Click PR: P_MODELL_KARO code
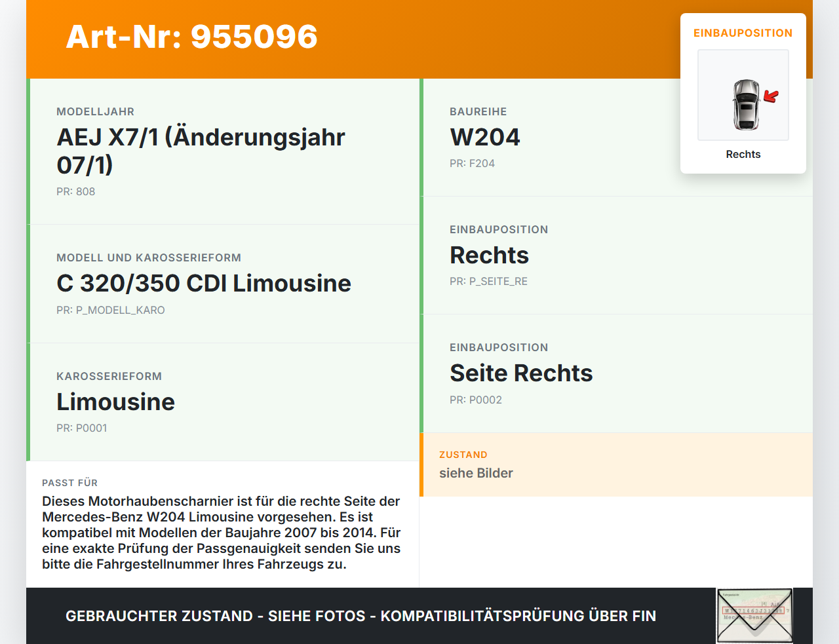The width and height of the screenshot is (839, 644). [x=111, y=310]
